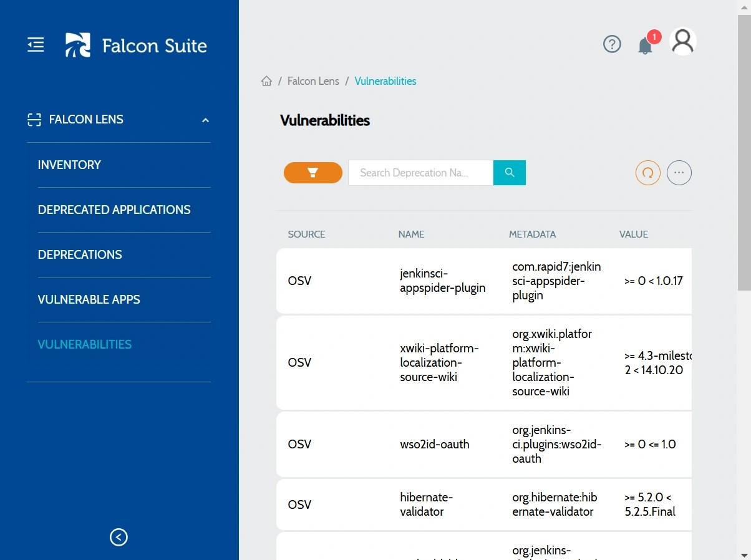Click value '>= 5.2.0 < 5.2.5.Final'
Viewport: 751px width, 560px height.
point(650,504)
